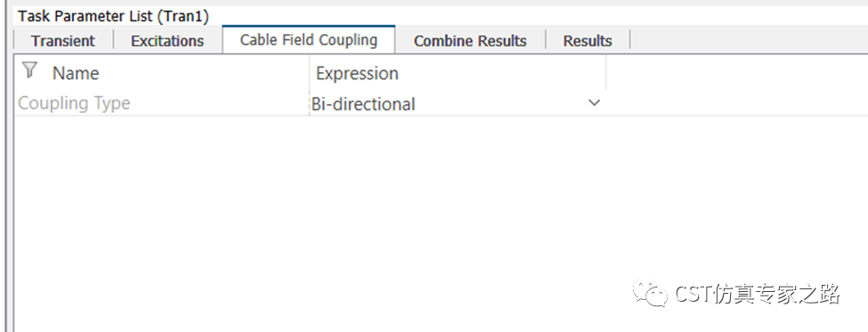This screenshot has height=332, width=868.
Task: Select the Cable Field Coupling tab
Action: (308, 40)
